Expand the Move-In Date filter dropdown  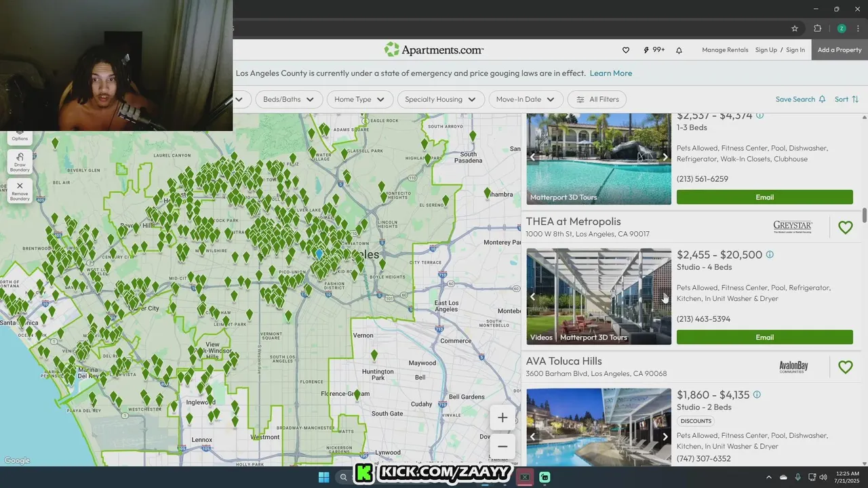(526, 99)
